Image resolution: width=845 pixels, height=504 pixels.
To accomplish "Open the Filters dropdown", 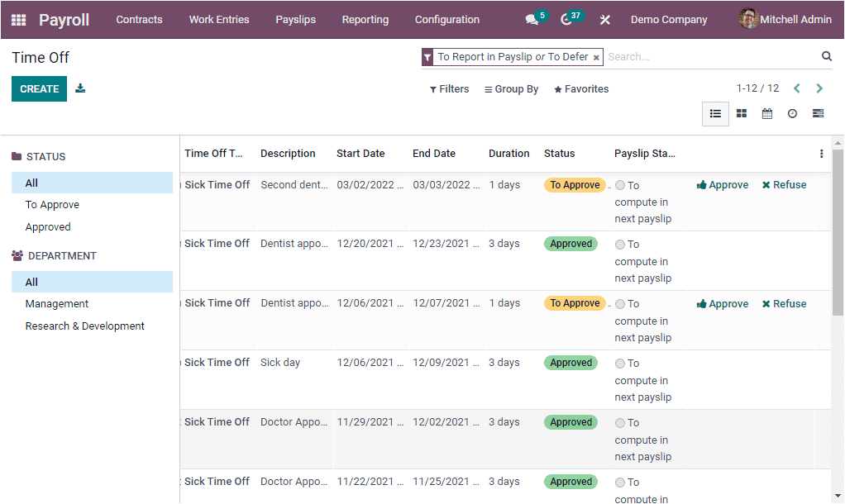I will [x=449, y=88].
